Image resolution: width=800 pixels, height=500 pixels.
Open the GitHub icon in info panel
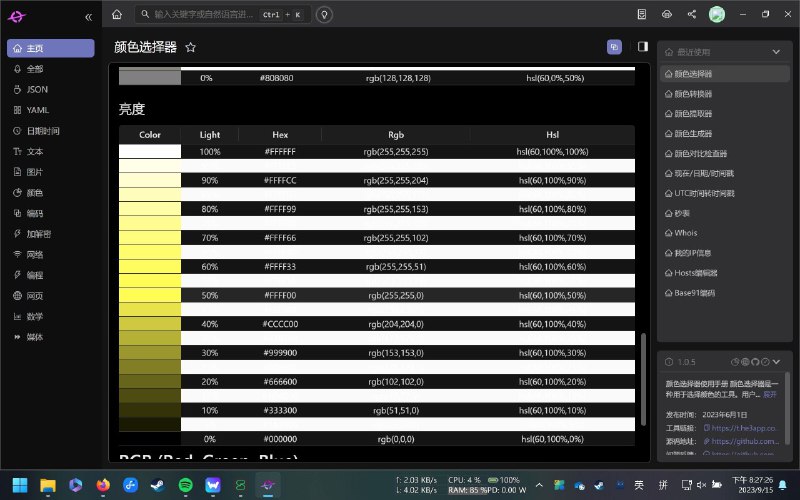click(x=756, y=361)
